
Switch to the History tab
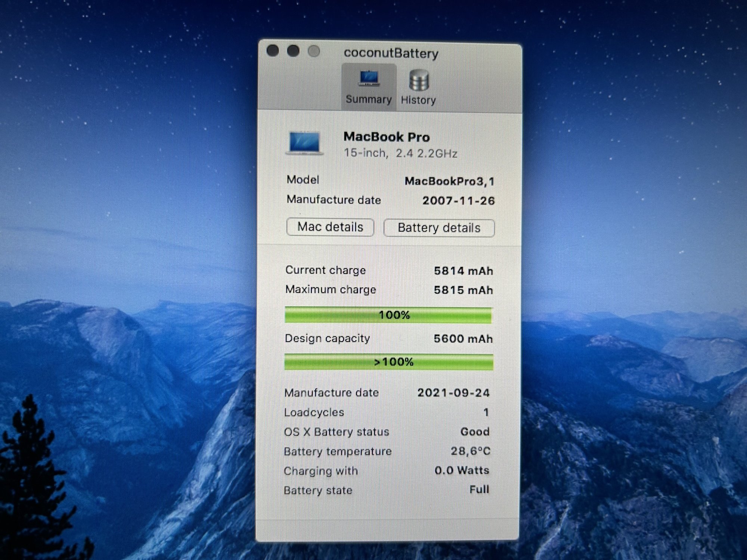[418, 88]
